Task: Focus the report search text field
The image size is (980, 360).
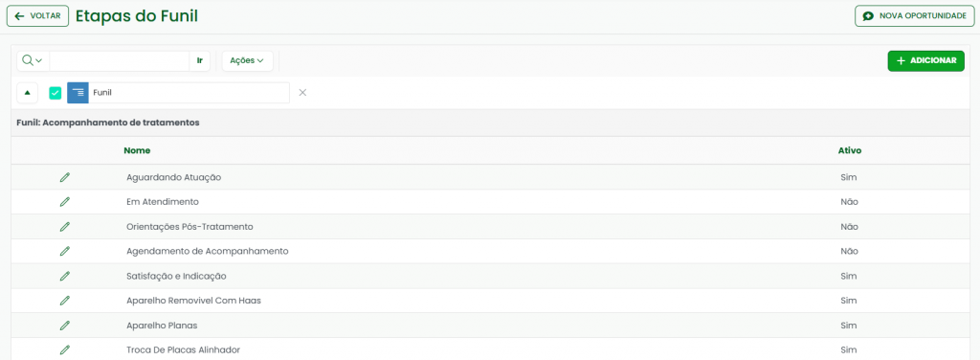Action: [119, 60]
